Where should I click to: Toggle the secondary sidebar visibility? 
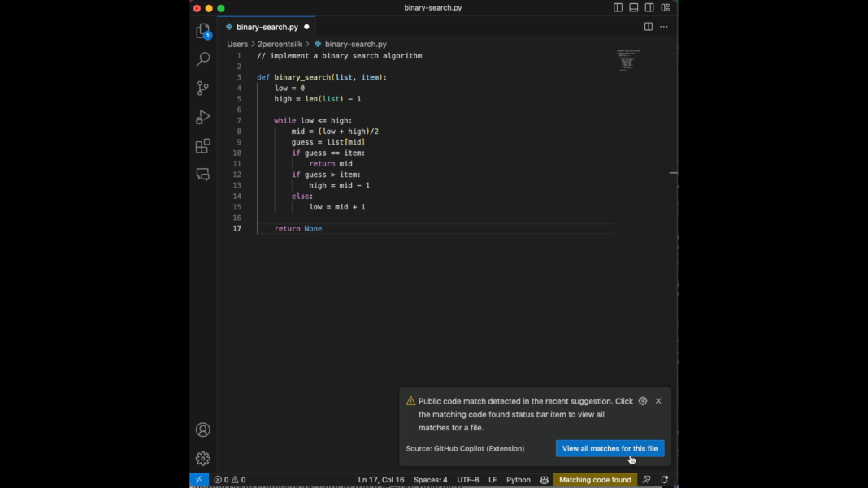649,6
